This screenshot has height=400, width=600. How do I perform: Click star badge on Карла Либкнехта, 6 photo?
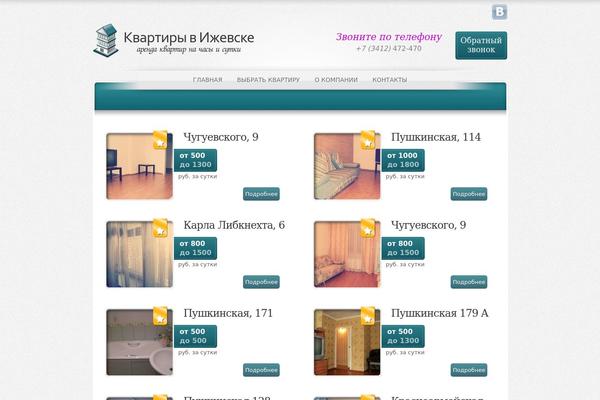[160, 228]
